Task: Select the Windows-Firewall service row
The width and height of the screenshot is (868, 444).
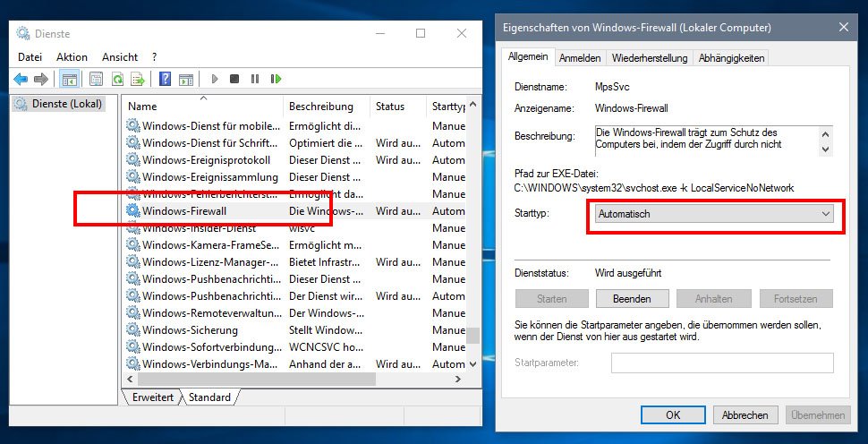Action: pyautogui.click(x=295, y=211)
